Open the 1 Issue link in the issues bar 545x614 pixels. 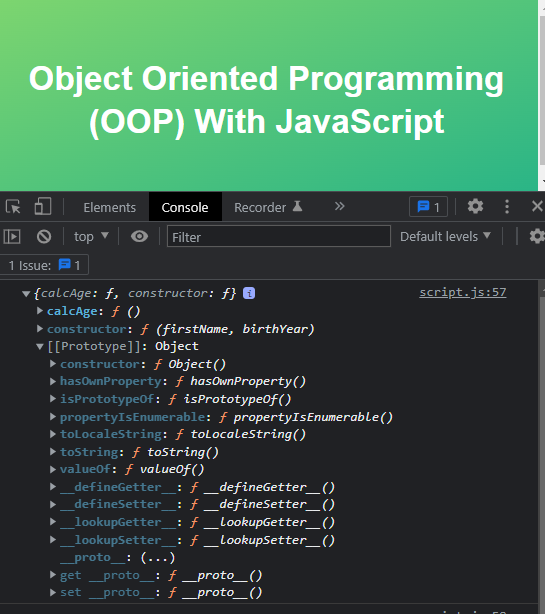click(x=44, y=265)
